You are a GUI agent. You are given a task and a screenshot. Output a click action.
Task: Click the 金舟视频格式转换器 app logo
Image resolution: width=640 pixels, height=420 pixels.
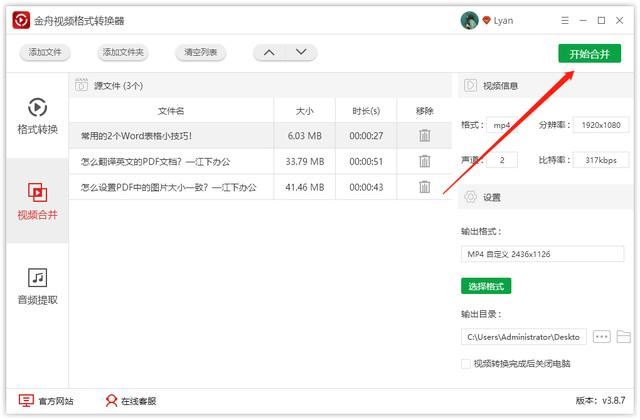21,20
